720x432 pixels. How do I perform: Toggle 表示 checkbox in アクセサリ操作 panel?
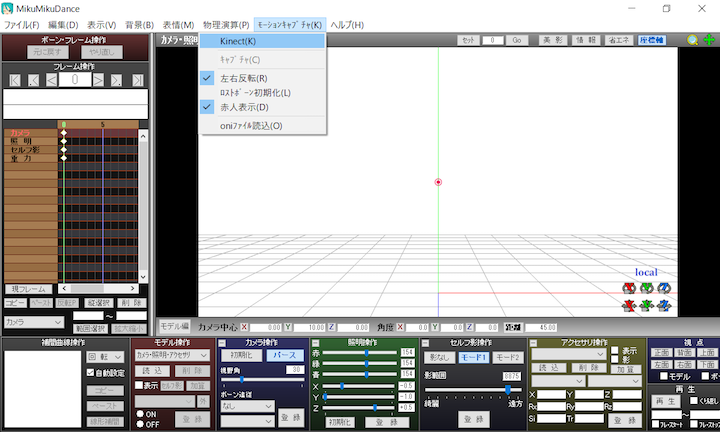coord(614,350)
